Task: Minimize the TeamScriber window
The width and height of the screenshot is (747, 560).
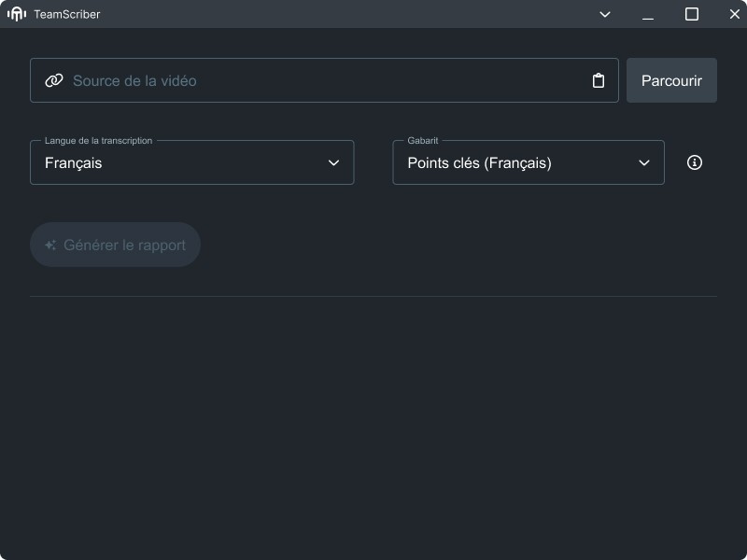Action: pyautogui.click(x=648, y=14)
